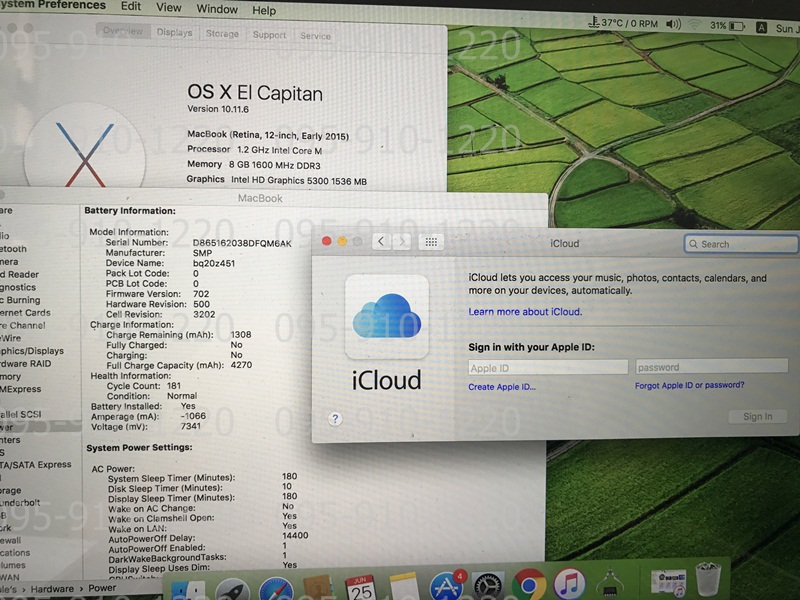Go forward in iCloud preferences window
The height and width of the screenshot is (600, 800).
coord(402,241)
